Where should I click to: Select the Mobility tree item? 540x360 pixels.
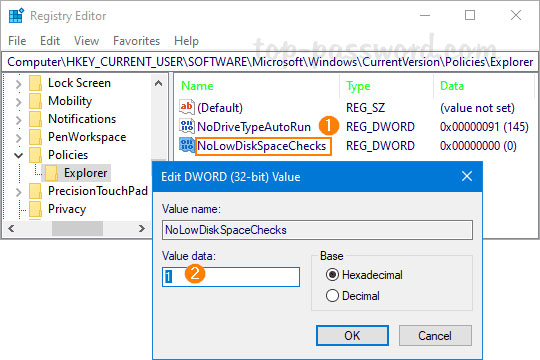click(70, 101)
